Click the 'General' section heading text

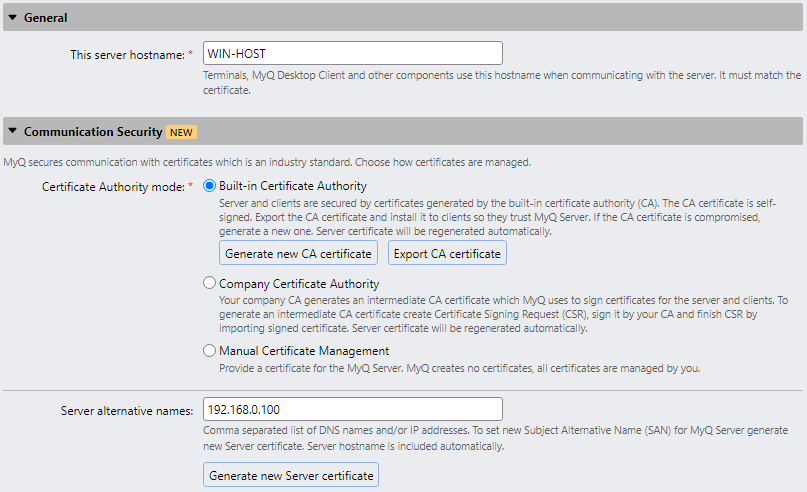46,18
